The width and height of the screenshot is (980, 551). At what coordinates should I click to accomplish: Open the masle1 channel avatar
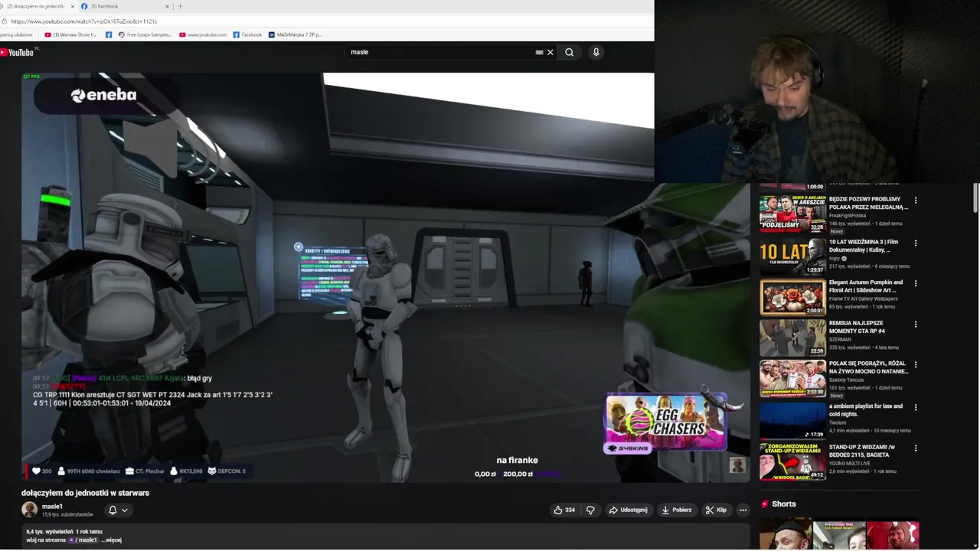(29, 510)
